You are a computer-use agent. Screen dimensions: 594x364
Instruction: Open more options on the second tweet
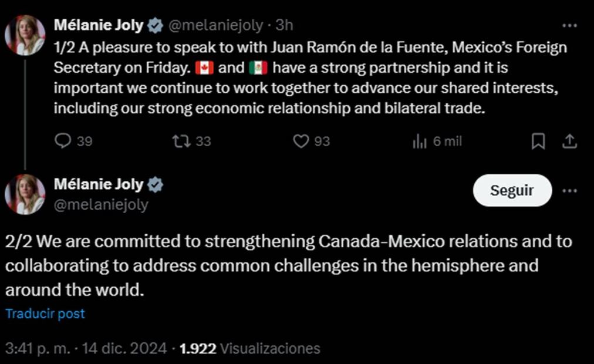(x=569, y=190)
